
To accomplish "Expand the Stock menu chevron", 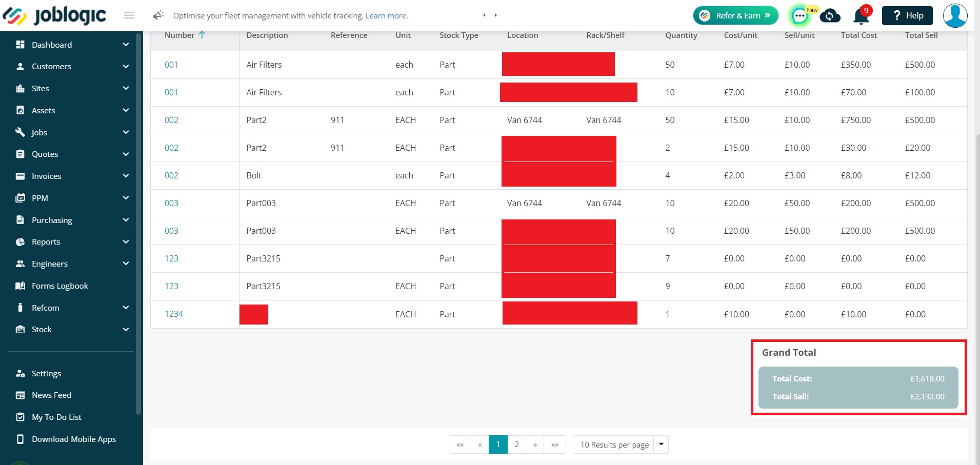I will pos(126,329).
